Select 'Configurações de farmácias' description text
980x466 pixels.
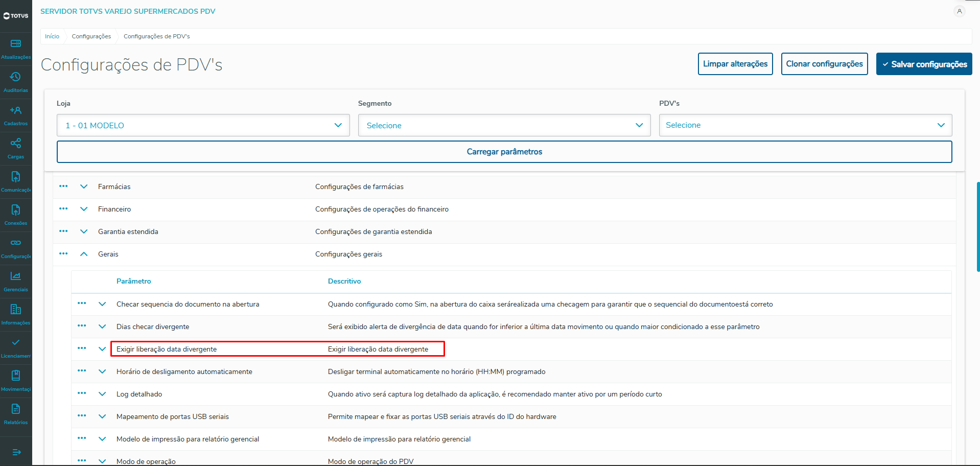(x=359, y=187)
